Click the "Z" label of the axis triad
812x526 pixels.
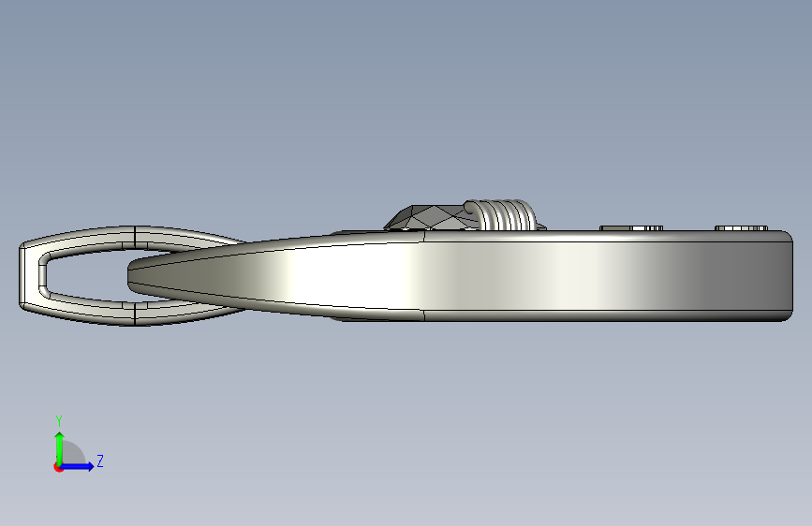(100, 460)
